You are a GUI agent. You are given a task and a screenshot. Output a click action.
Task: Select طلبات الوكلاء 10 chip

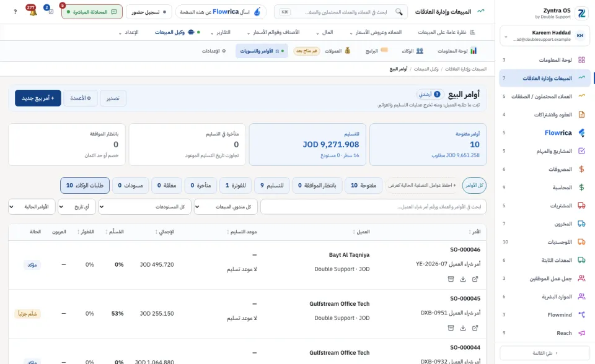[x=85, y=186]
